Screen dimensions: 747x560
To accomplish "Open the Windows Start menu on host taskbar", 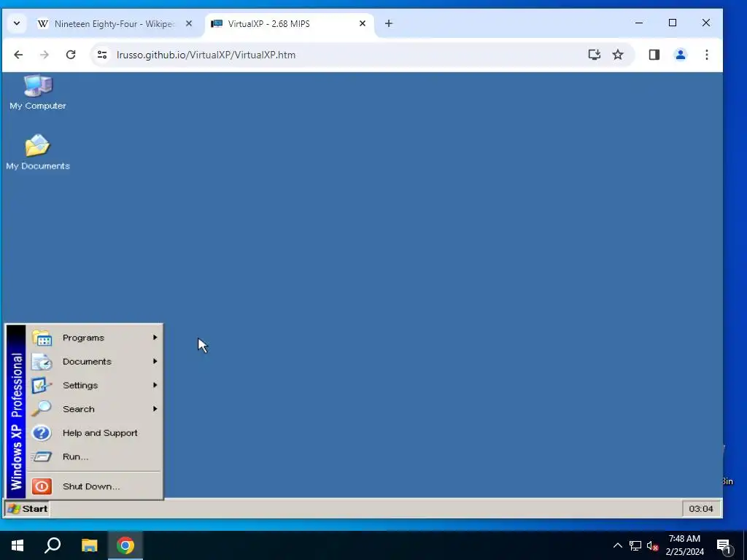I will pos(18,545).
